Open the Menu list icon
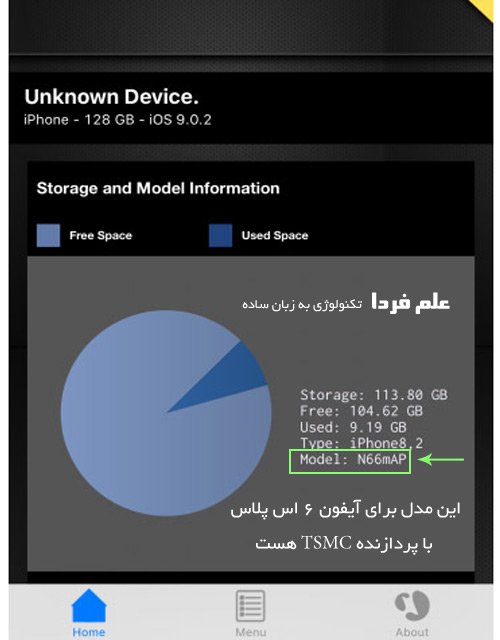500x640 pixels. [x=250, y=606]
